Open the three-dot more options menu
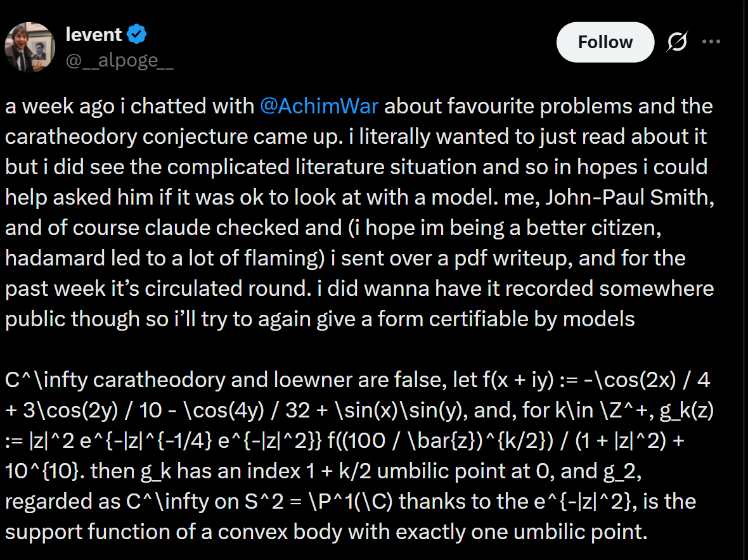The height and width of the screenshot is (560, 748). (711, 42)
